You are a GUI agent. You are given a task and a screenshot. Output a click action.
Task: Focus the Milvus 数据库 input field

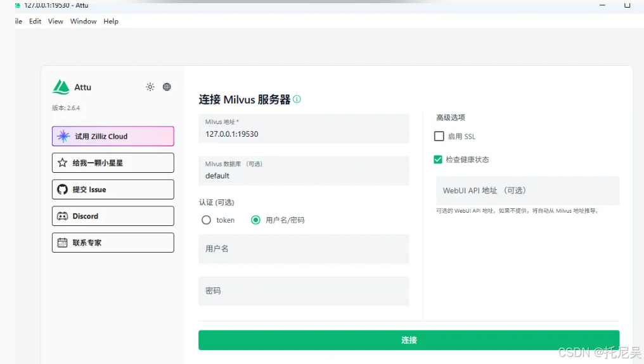tap(304, 171)
